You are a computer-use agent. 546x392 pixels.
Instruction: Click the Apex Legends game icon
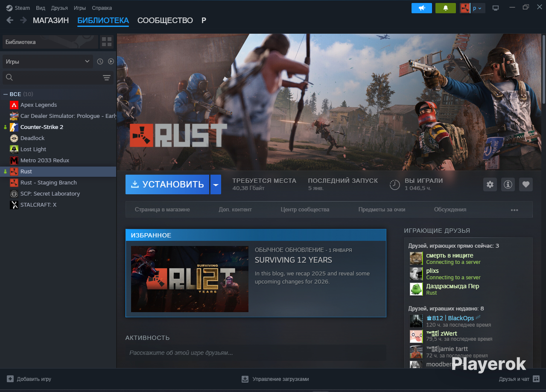14,105
